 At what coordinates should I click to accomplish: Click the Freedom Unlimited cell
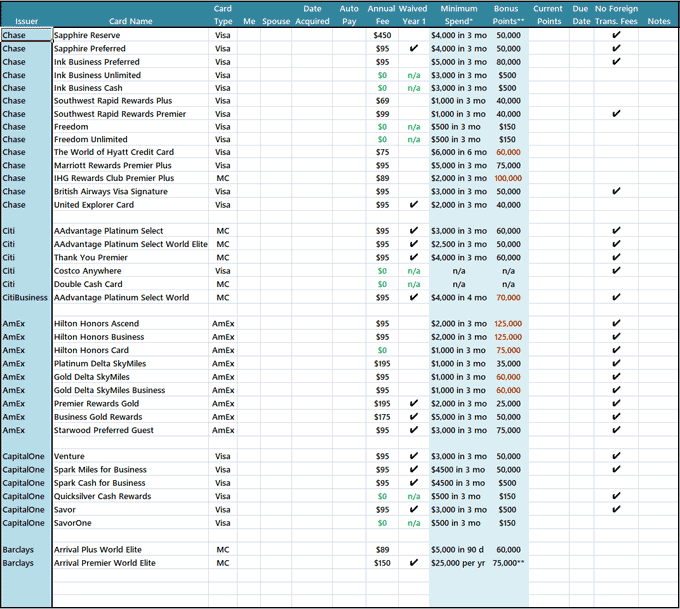[x=130, y=139]
